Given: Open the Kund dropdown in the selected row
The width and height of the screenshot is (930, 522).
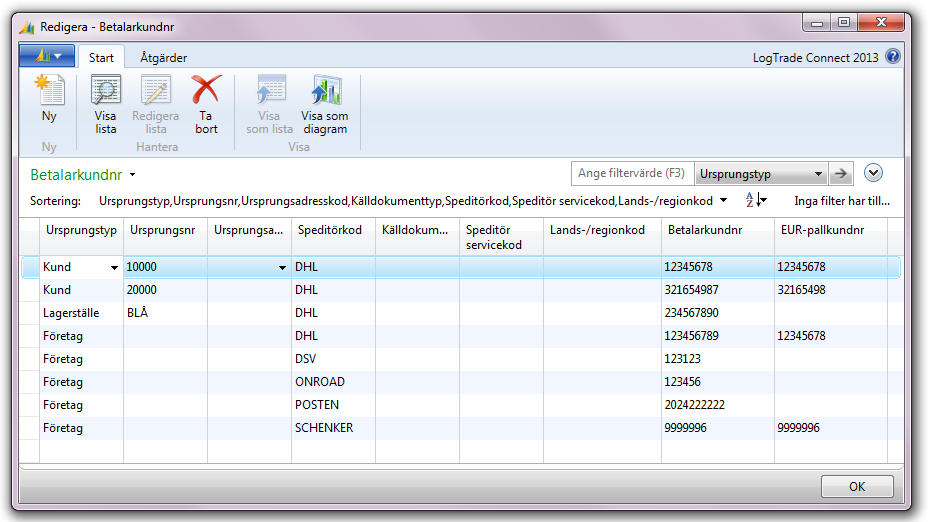Looking at the screenshot, I should 114,268.
